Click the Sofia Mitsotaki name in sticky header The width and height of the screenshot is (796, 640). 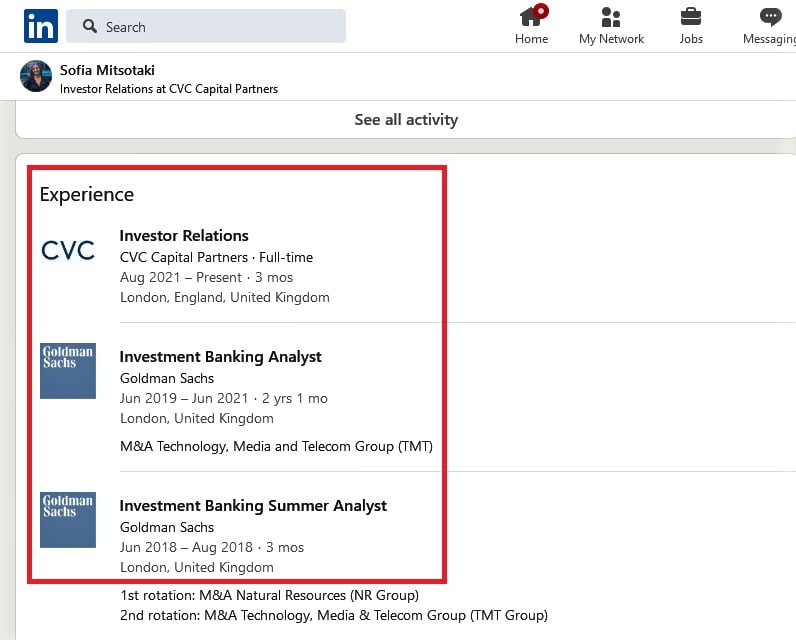107,70
